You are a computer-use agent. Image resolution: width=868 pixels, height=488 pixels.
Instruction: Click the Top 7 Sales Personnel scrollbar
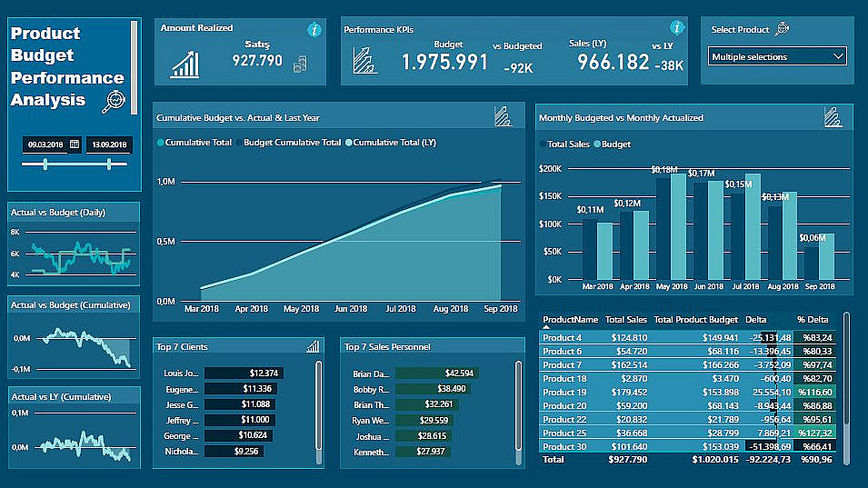[518, 405]
